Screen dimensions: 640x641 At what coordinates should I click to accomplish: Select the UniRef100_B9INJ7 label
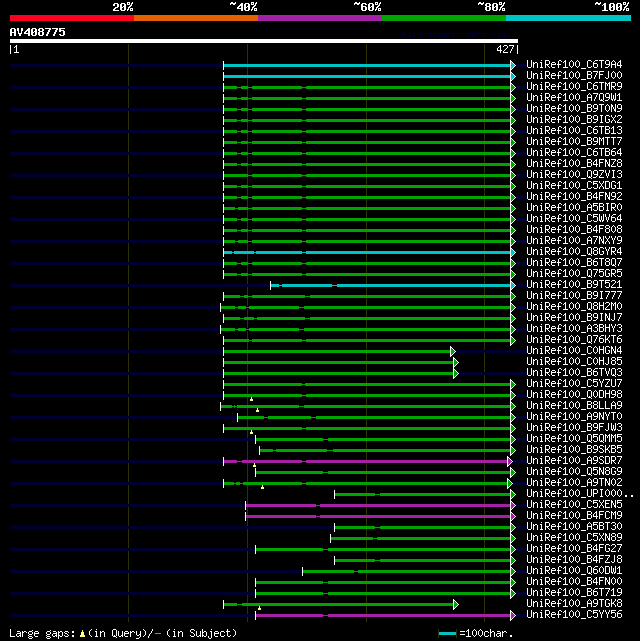click(574, 318)
